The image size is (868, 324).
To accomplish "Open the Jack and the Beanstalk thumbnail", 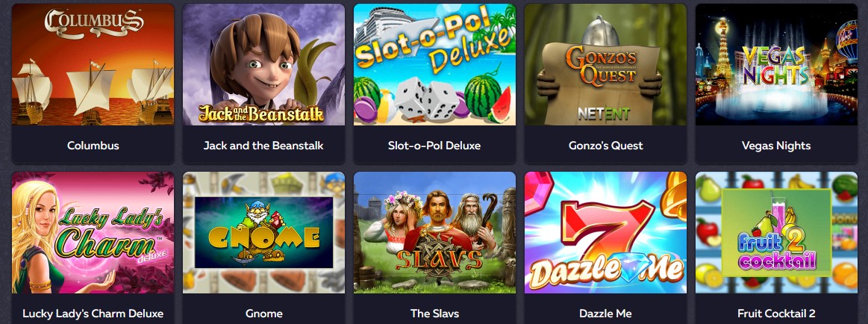I will pos(263,64).
